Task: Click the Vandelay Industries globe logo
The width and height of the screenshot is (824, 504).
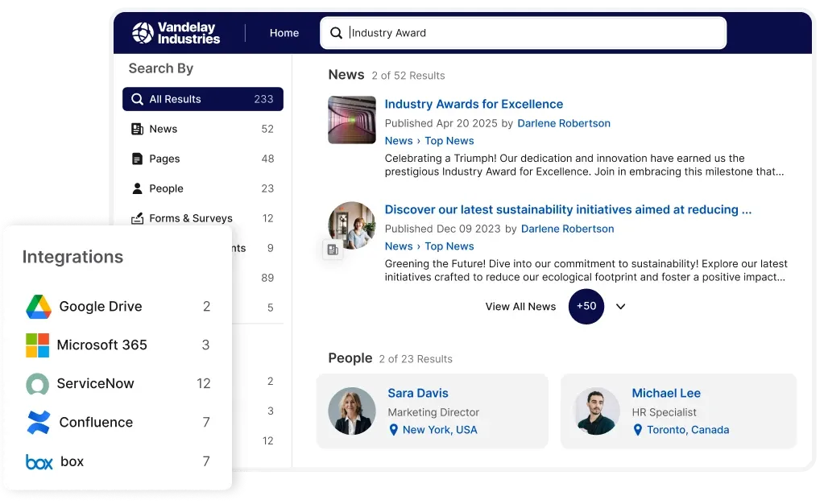Action: (142, 32)
